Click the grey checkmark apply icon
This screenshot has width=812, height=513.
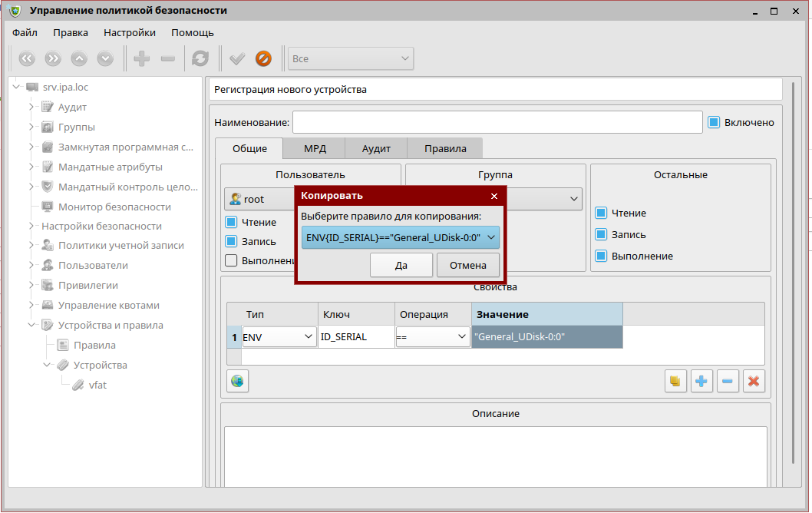(237, 58)
